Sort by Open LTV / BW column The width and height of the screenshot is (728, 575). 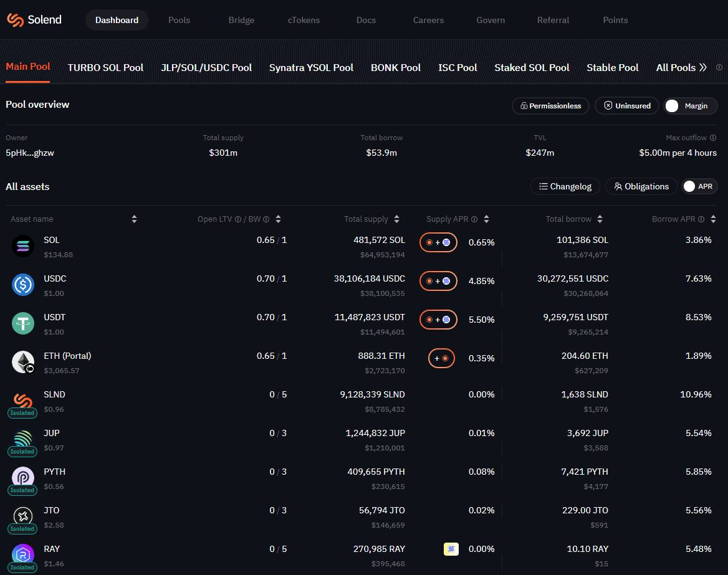click(x=278, y=219)
